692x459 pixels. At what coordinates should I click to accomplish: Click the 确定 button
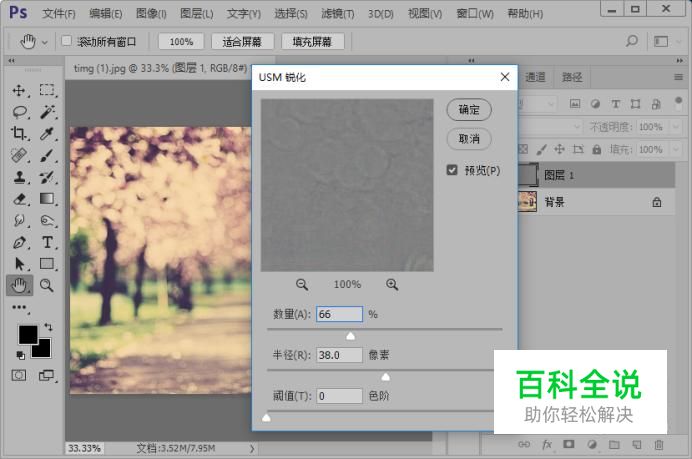tap(469, 110)
